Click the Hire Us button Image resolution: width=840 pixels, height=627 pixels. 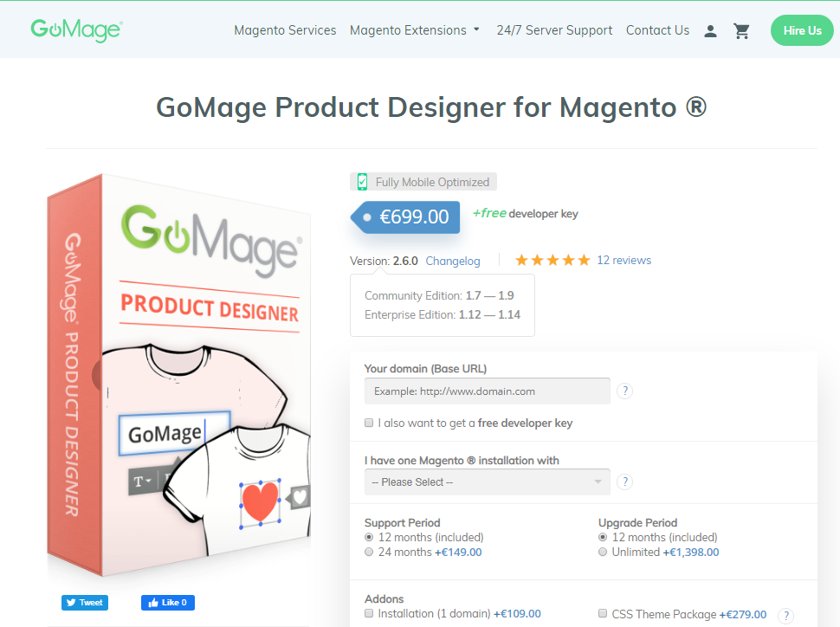[x=802, y=30]
